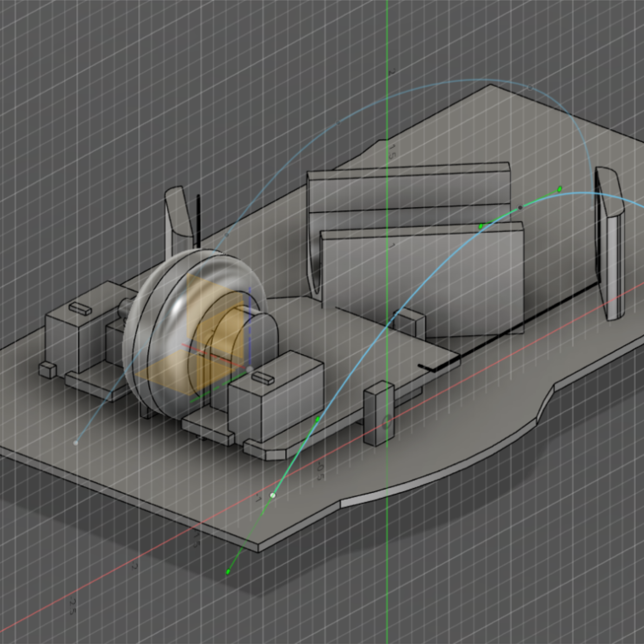644x644 pixels.
Task: Select the slot on top of the right block
Action: (263, 379)
